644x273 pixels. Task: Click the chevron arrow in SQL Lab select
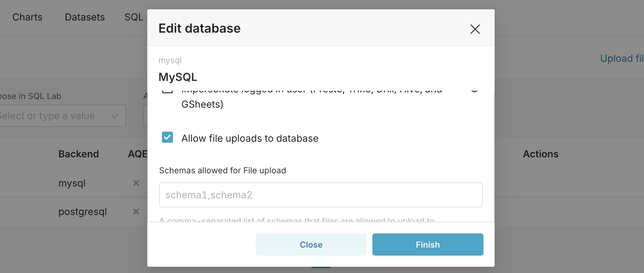pos(115,116)
